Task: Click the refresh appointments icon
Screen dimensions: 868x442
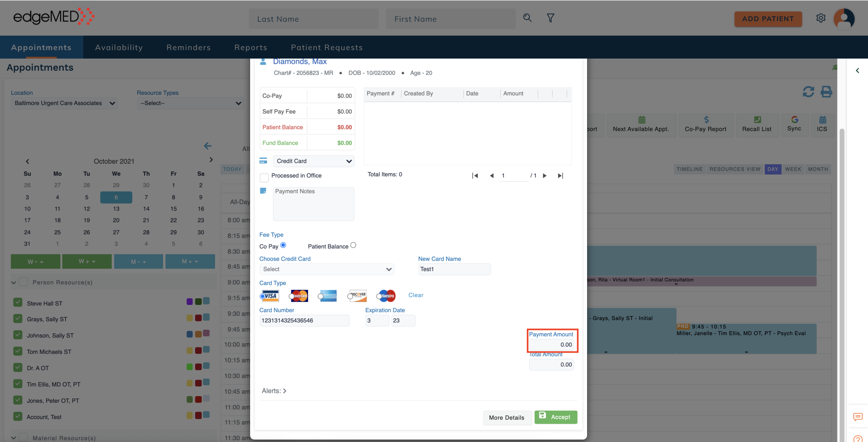Action: (808, 92)
